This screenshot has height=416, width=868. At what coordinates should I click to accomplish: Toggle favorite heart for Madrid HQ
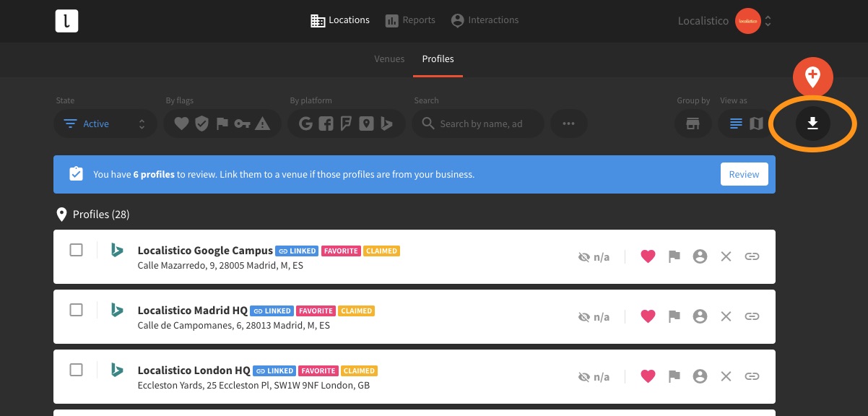click(x=648, y=316)
